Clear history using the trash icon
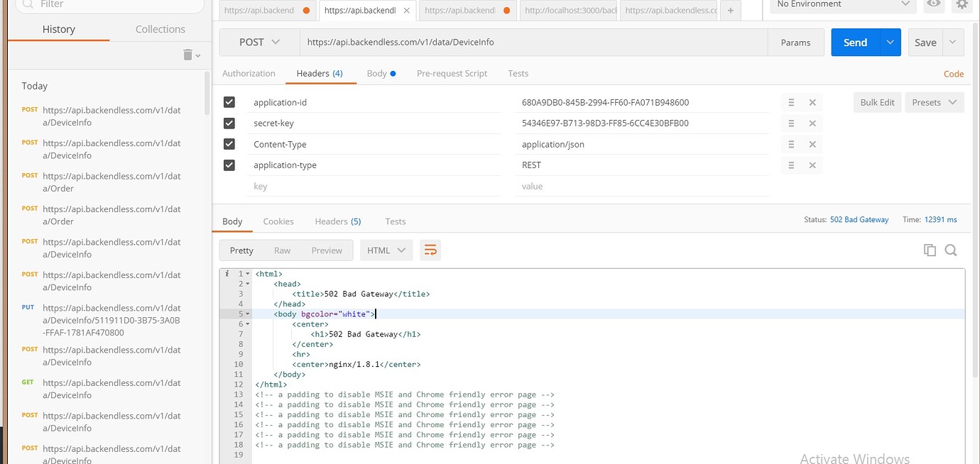The width and height of the screenshot is (980, 464). (187, 55)
